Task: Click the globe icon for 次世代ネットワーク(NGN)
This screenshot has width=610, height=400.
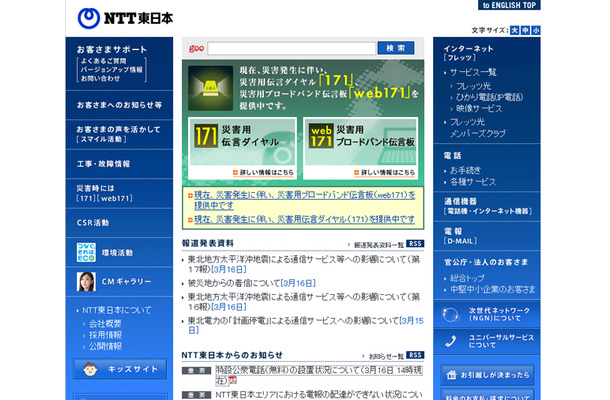Action: (x=450, y=314)
